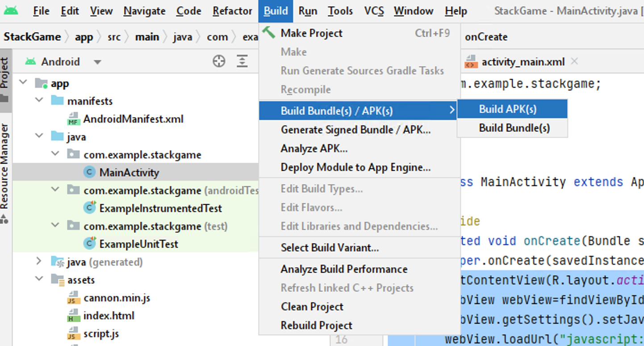Click the app breadcrumb in navigation bar
Image resolution: width=644 pixels, height=346 pixels.
[x=84, y=37]
